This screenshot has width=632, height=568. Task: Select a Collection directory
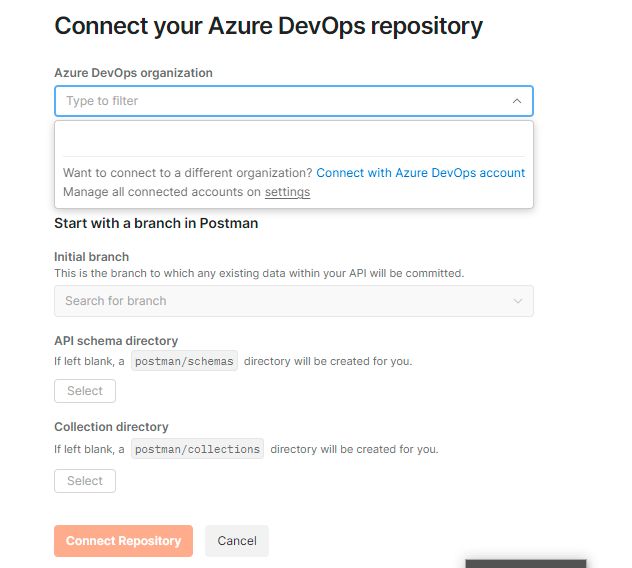tap(85, 481)
